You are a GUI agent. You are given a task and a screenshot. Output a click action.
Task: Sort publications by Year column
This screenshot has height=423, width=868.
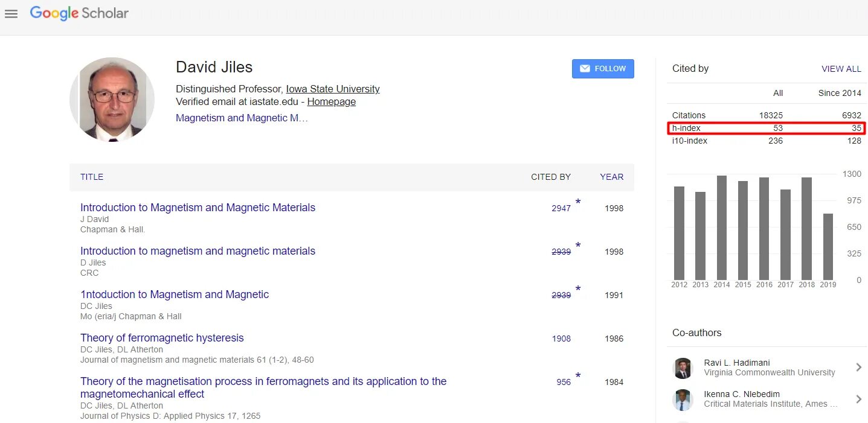(611, 177)
